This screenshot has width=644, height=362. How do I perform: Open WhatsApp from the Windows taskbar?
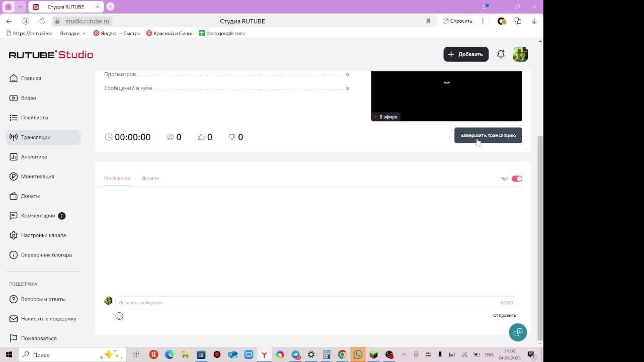pos(358,354)
